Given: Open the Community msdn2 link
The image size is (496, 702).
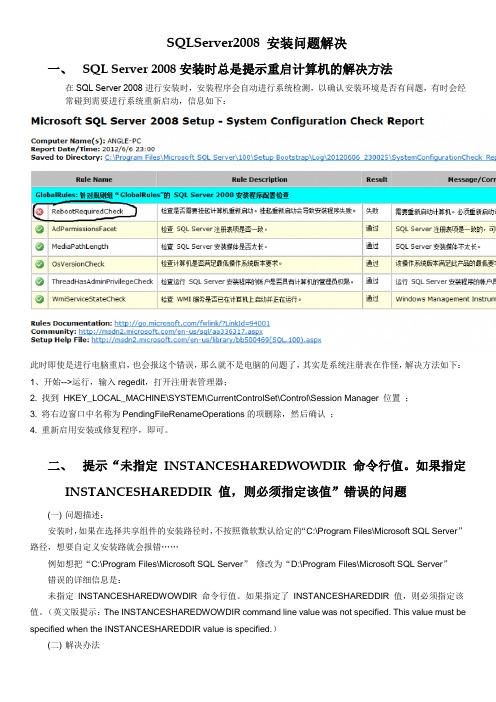Looking at the screenshot, I should [x=170, y=332].
